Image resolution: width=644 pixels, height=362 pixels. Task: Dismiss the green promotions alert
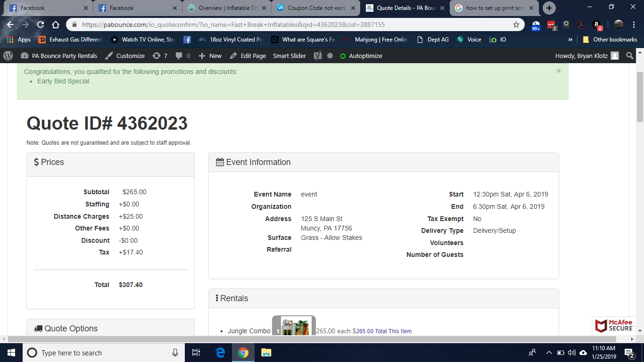(559, 71)
